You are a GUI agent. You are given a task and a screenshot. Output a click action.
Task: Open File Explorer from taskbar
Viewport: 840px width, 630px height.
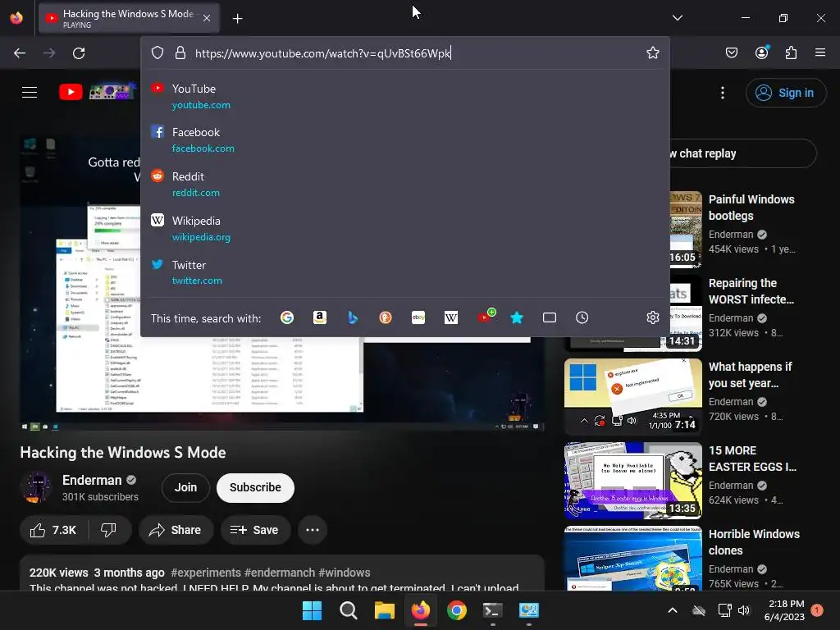[x=384, y=610]
